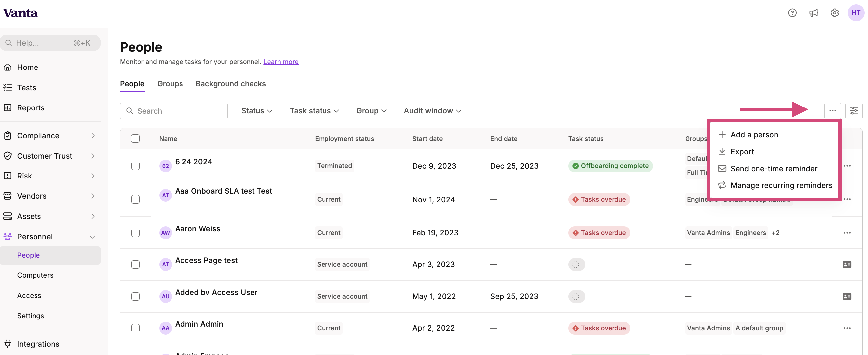Screen dimensions: 868x355
Task: Click the AA avatar for Admin Admin
Action: point(166,328)
